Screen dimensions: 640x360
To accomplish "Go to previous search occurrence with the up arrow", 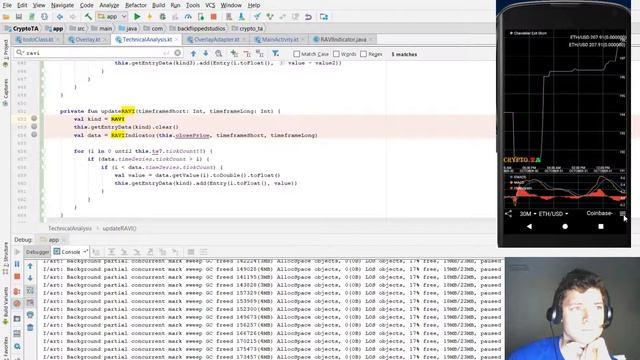I will (193, 53).
